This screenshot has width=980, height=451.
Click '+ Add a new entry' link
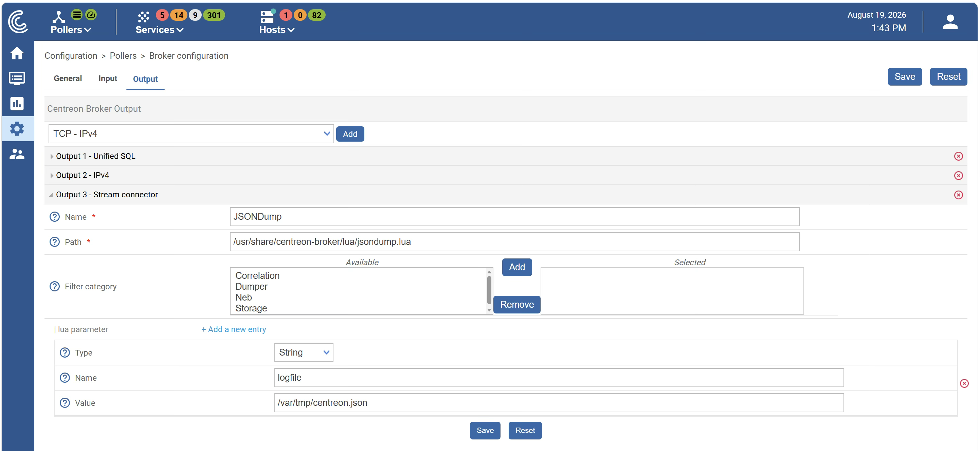tap(234, 330)
